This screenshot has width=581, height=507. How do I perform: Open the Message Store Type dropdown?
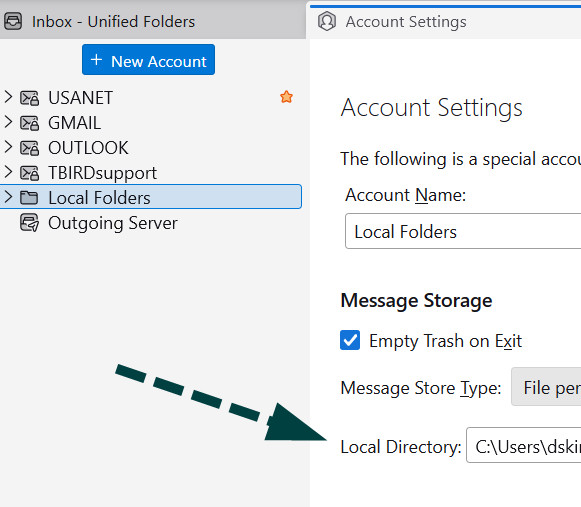546,387
